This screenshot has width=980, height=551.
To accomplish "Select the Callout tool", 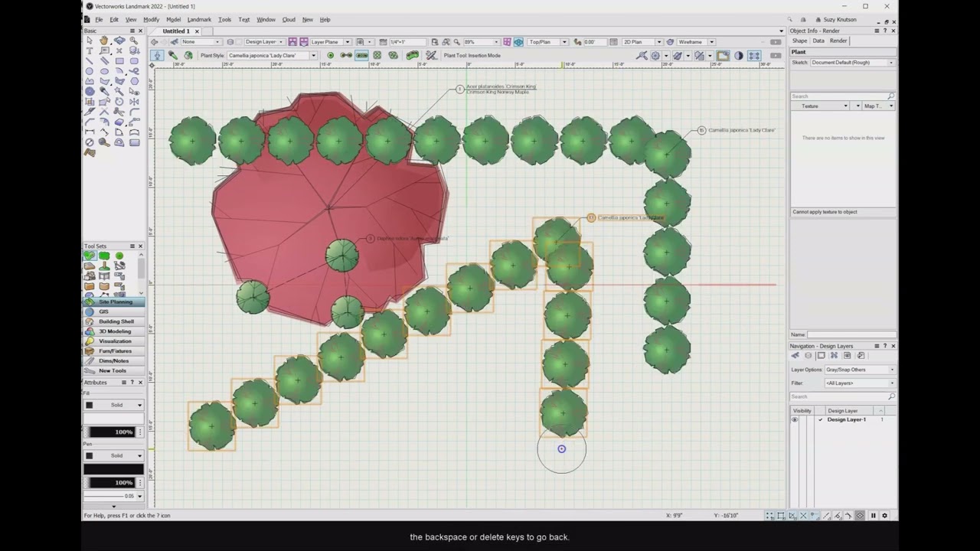I will click(104, 51).
